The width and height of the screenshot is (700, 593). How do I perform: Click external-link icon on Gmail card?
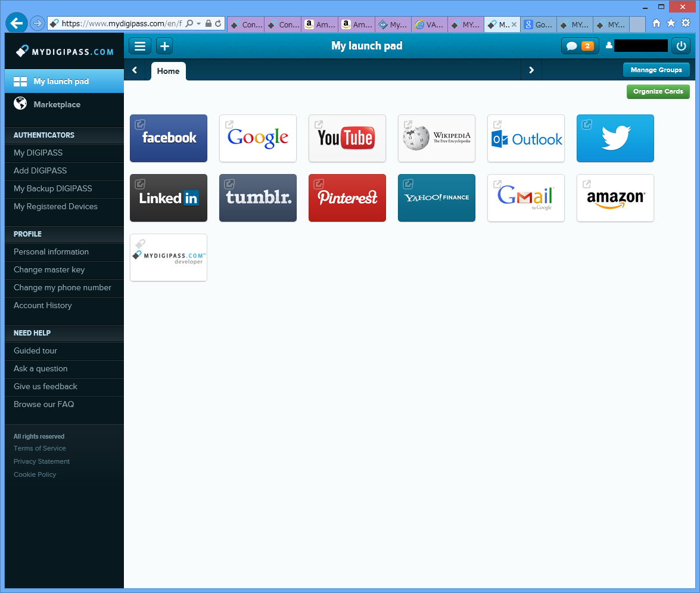[497, 184]
